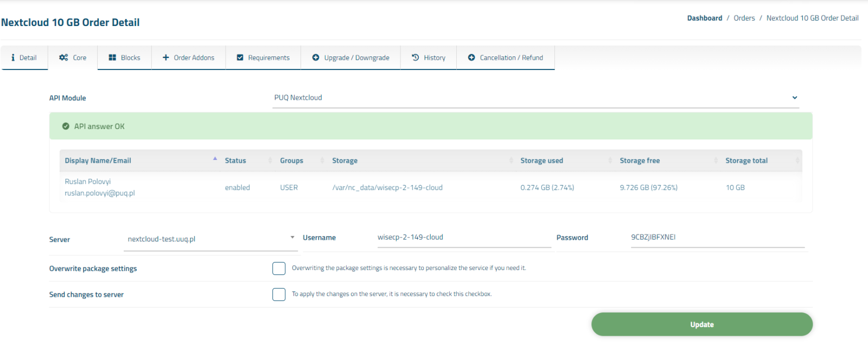Image resolution: width=868 pixels, height=352 pixels.
Task: Click user name Ruslan Polovyi
Action: click(87, 182)
